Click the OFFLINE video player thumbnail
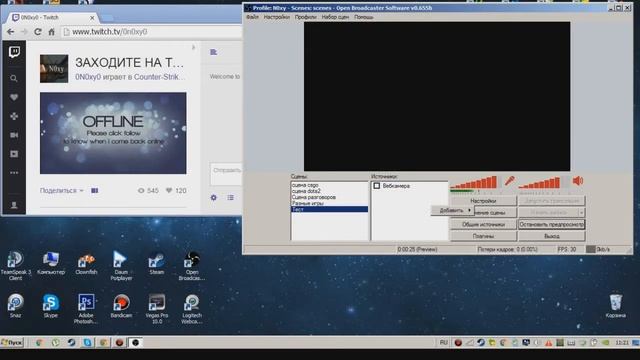The width and height of the screenshot is (640, 360). [x=113, y=133]
